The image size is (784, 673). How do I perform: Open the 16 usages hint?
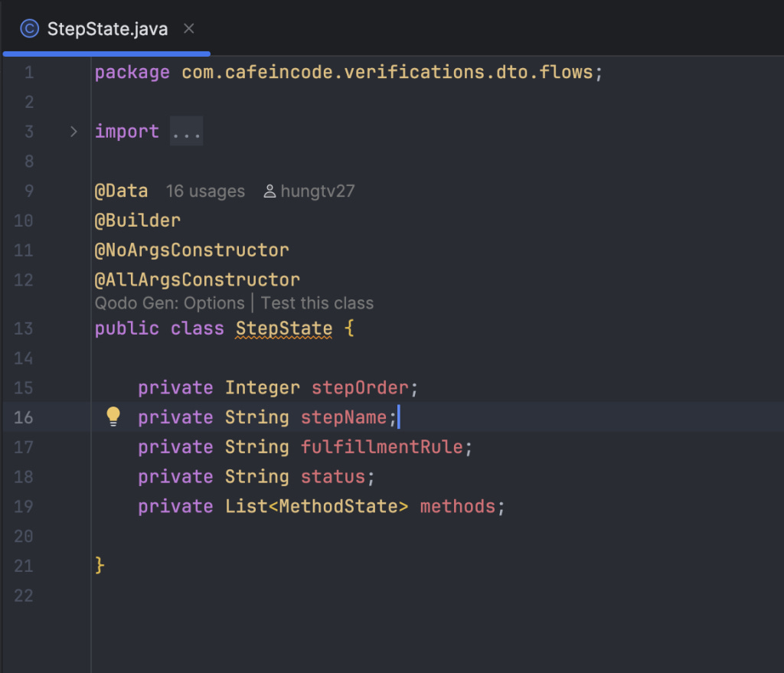pos(205,191)
